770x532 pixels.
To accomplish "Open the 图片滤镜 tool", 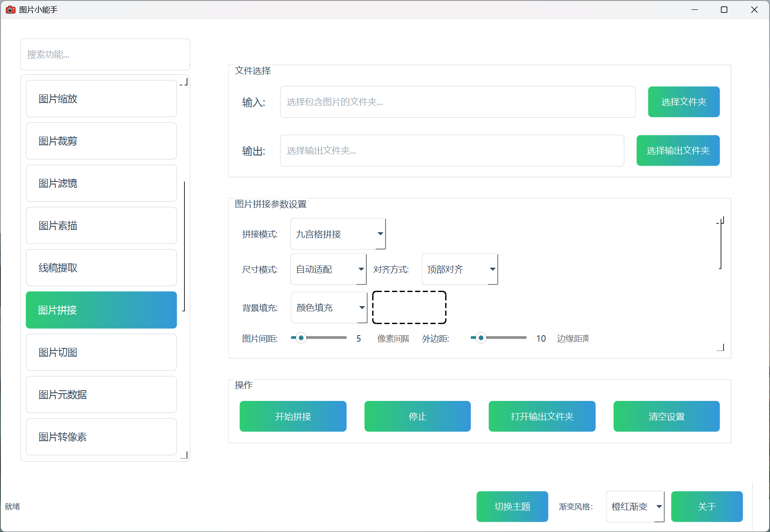I will 101,183.
